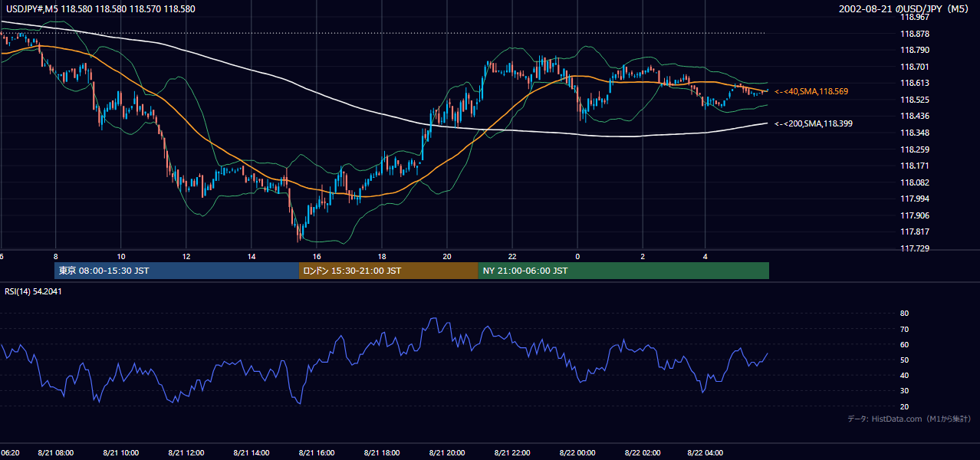Click hour tick 22 under the price chart

pyautogui.click(x=512, y=256)
